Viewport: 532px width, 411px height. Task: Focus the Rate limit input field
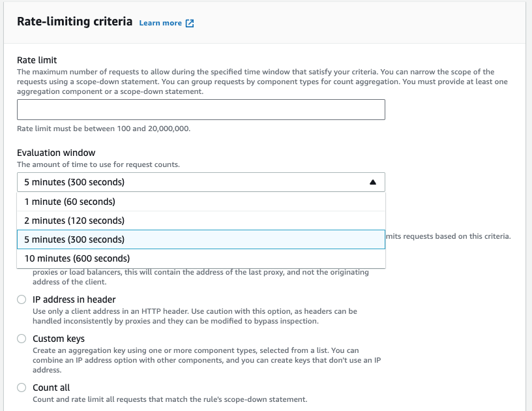tap(201, 110)
